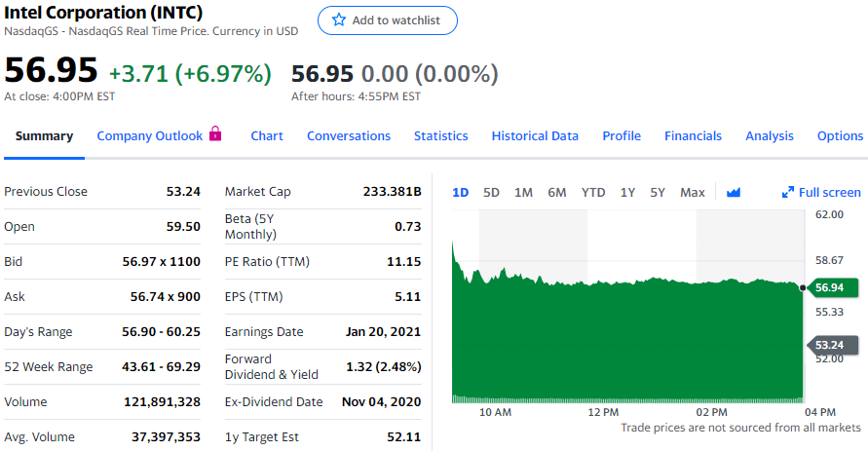868x451 pixels.
Task: Open the Historical Data tab
Action: click(535, 136)
